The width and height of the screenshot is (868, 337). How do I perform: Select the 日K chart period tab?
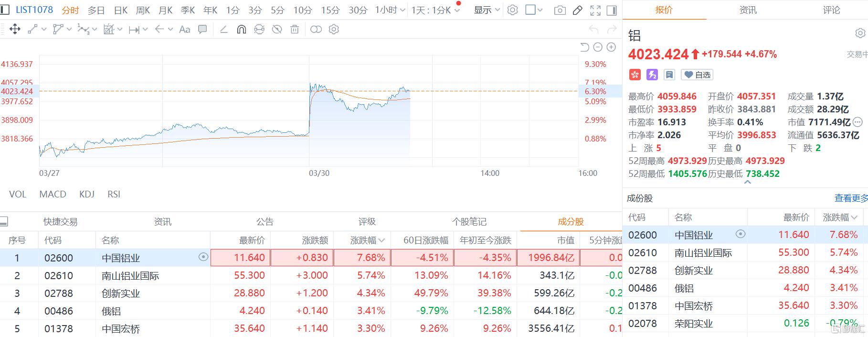(121, 10)
